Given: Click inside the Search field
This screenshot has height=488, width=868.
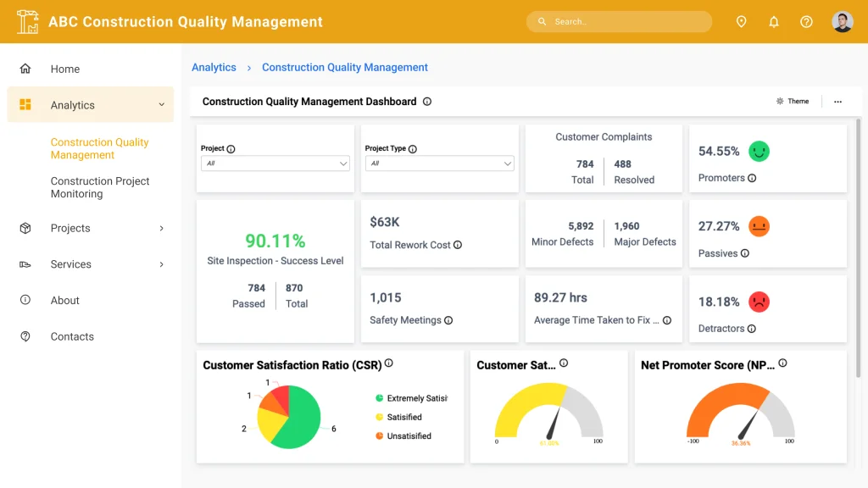Looking at the screenshot, I should [619, 21].
